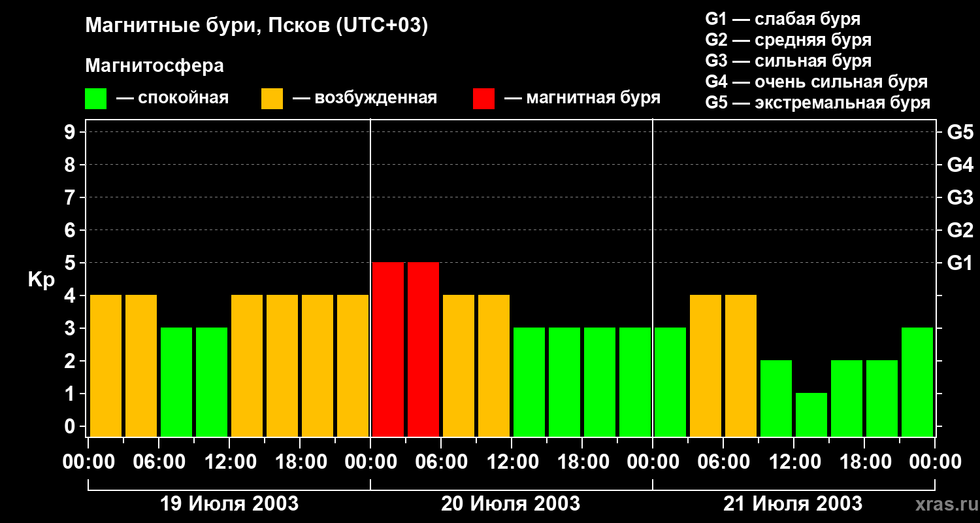
Task: Click the '20 Июля 2003' date label
Action: point(510,504)
